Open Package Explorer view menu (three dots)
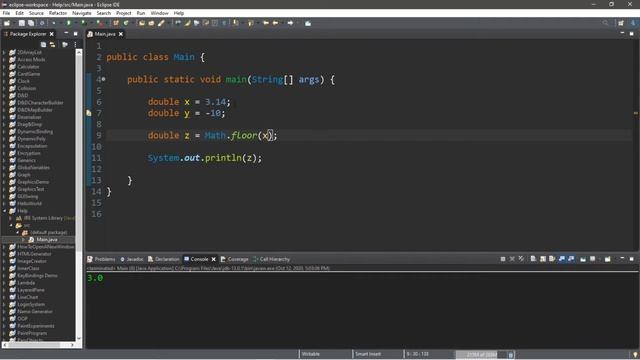 pyautogui.click(x=76, y=44)
